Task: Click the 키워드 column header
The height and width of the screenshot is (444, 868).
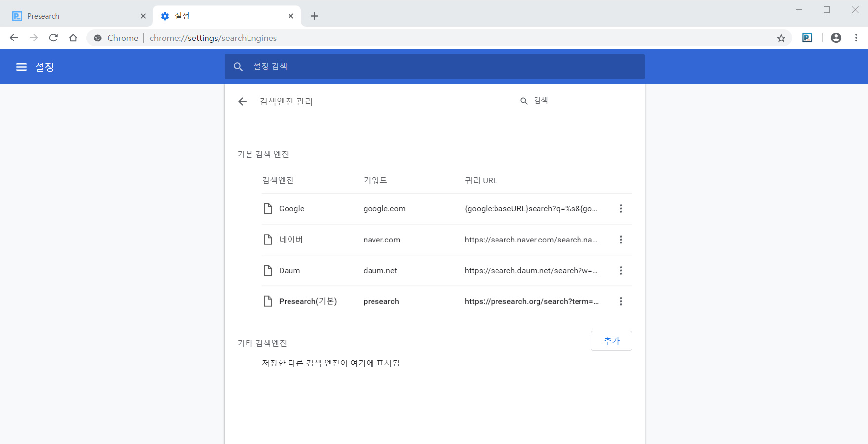Action: (x=375, y=180)
